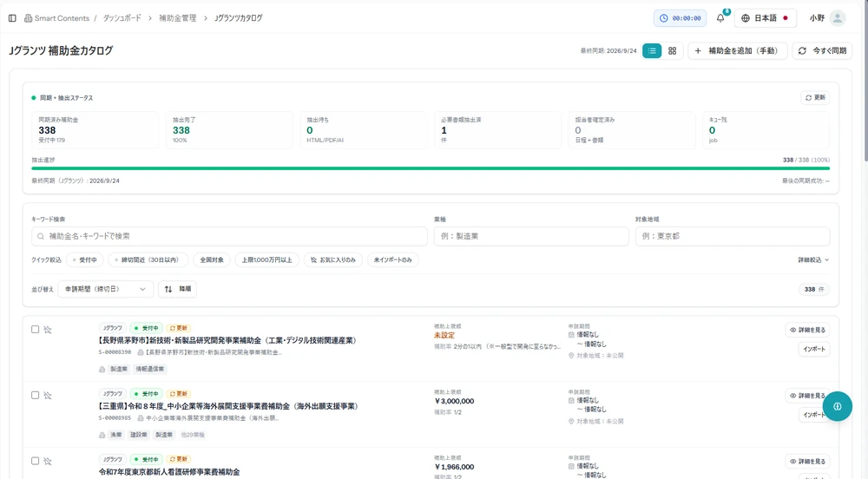Toggle 上限1,000万円以上 quick filter
868x479 pixels.
[266, 260]
